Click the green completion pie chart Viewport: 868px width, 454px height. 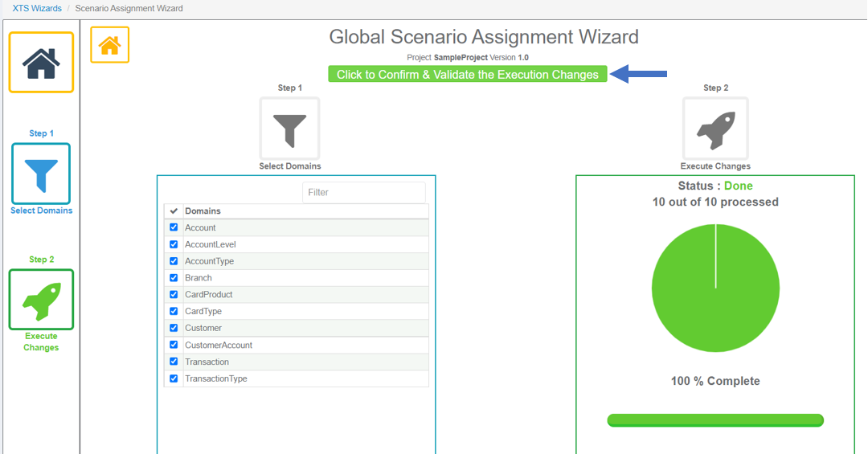point(715,288)
